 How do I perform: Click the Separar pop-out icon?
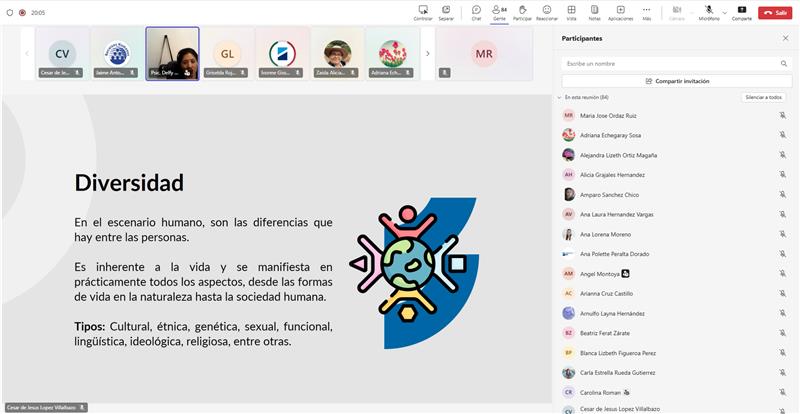448,11
